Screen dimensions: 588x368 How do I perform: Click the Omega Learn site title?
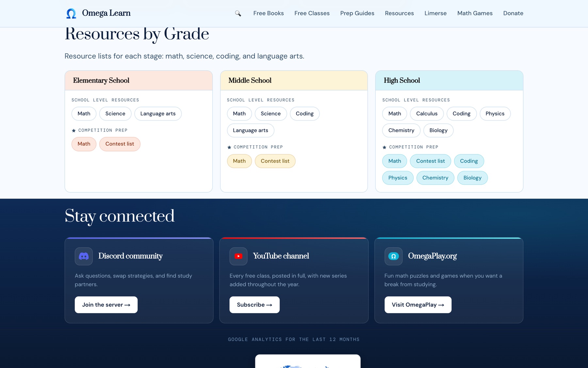click(x=106, y=13)
